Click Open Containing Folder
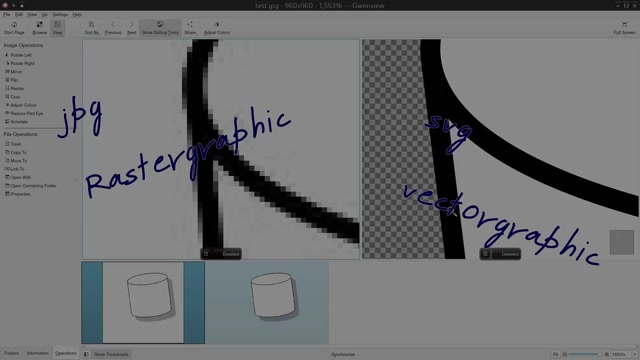The height and width of the screenshot is (360, 640). (31, 186)
